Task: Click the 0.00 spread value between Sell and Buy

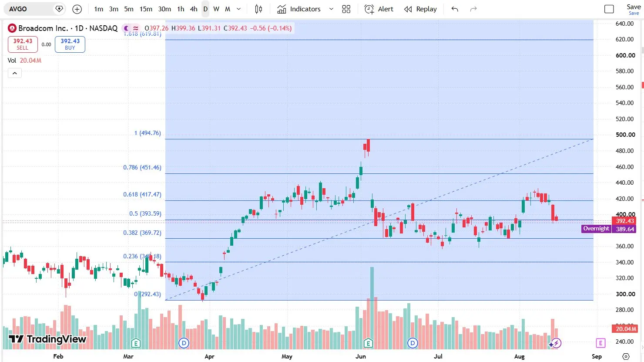Action: click(x=47, y=44)
